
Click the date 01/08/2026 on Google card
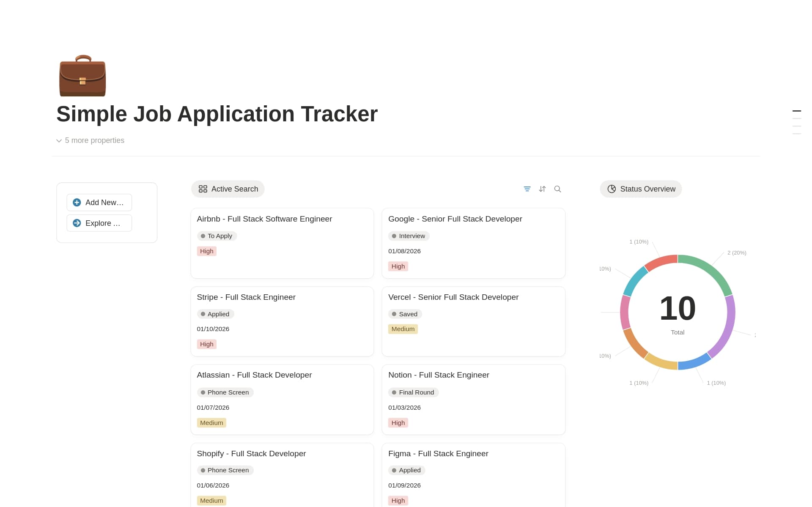point(404,251)
